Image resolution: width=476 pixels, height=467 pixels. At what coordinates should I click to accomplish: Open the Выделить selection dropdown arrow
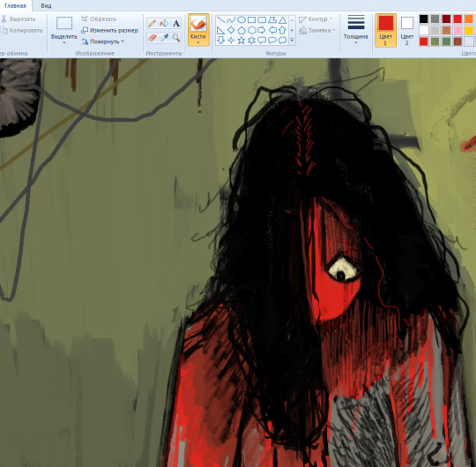point(64,43)
